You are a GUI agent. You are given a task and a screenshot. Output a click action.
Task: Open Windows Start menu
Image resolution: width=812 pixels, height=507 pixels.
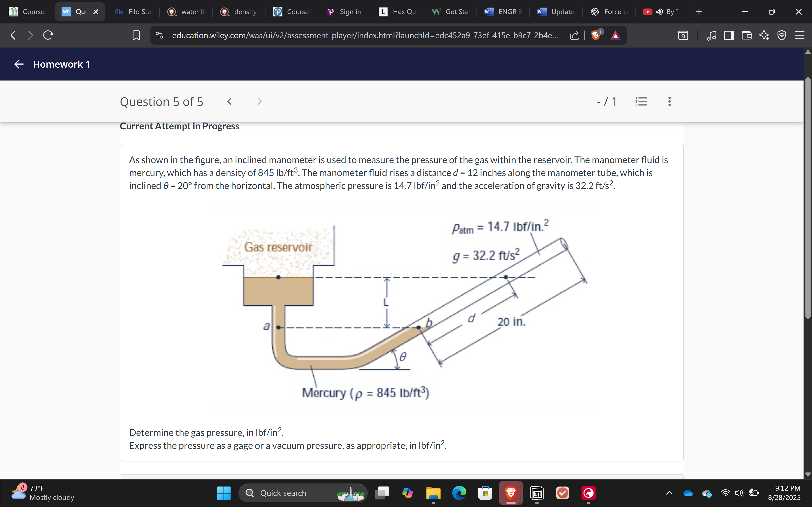224,493
